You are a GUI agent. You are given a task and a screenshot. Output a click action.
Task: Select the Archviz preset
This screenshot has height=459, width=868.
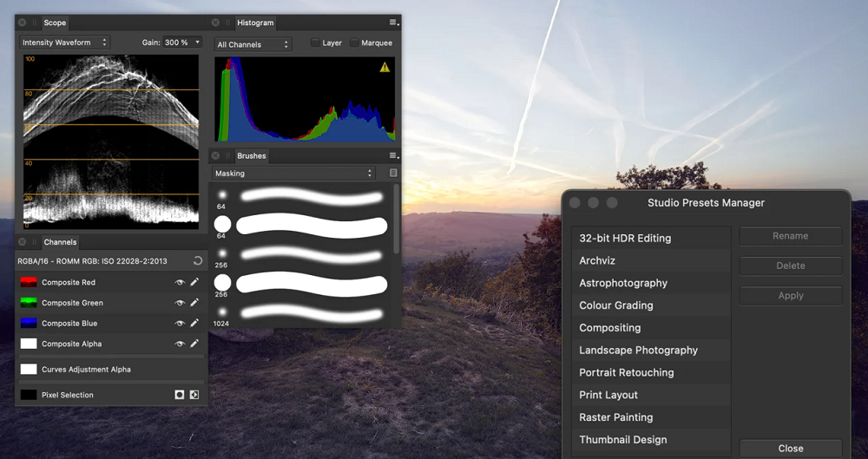click(651, 260)
